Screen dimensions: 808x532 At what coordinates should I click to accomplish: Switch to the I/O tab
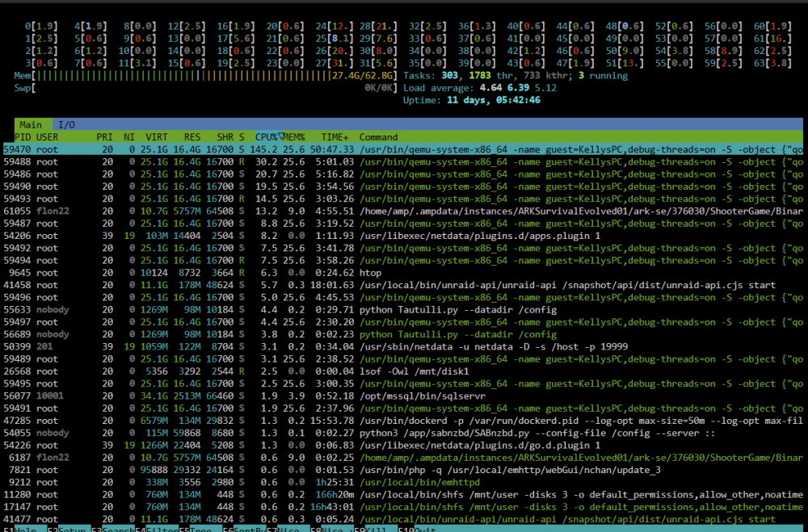(x=66, y=124)
